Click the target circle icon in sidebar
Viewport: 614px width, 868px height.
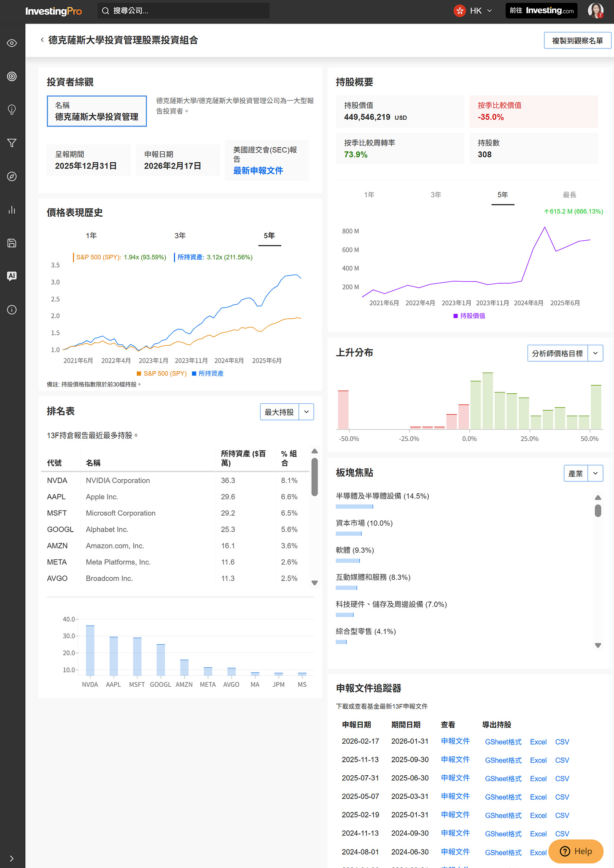tap(12, 76)
